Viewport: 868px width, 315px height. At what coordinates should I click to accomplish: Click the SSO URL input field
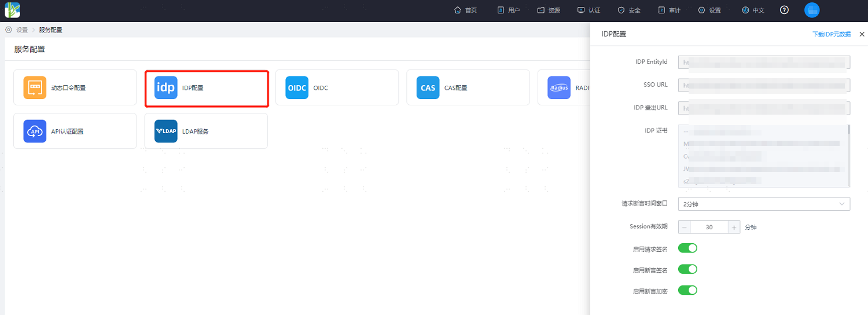coord(764,85)
